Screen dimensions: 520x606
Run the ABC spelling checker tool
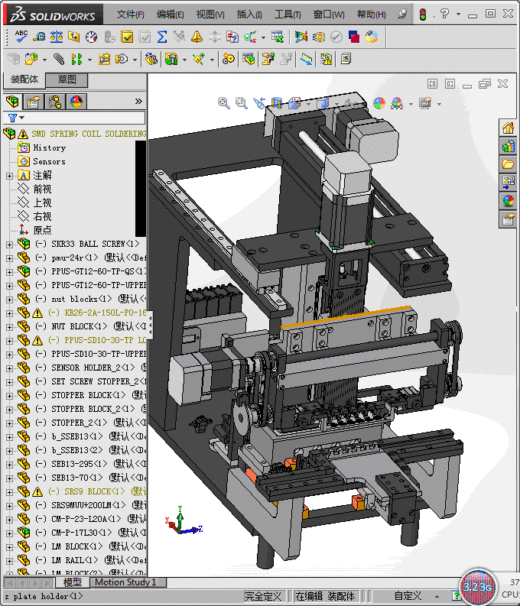[21, 37]
